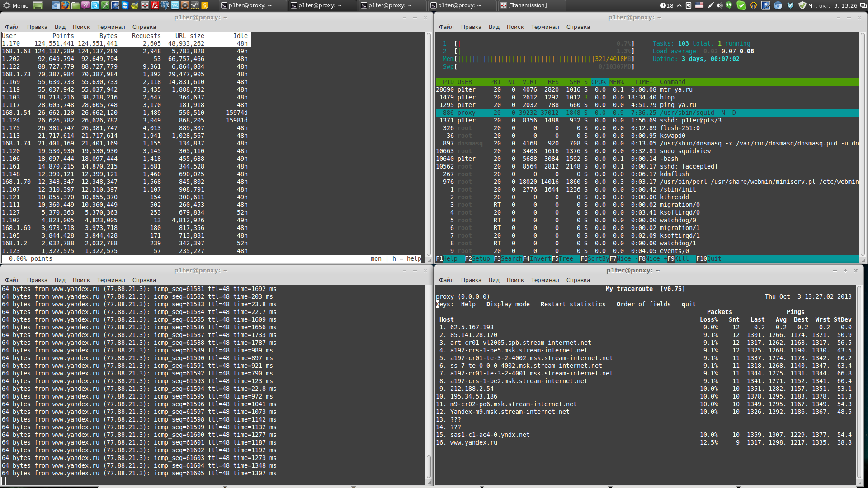Click the headphones music tray icon
The height and width of the screenshot is (488, 868).
[x=754, y=5]
